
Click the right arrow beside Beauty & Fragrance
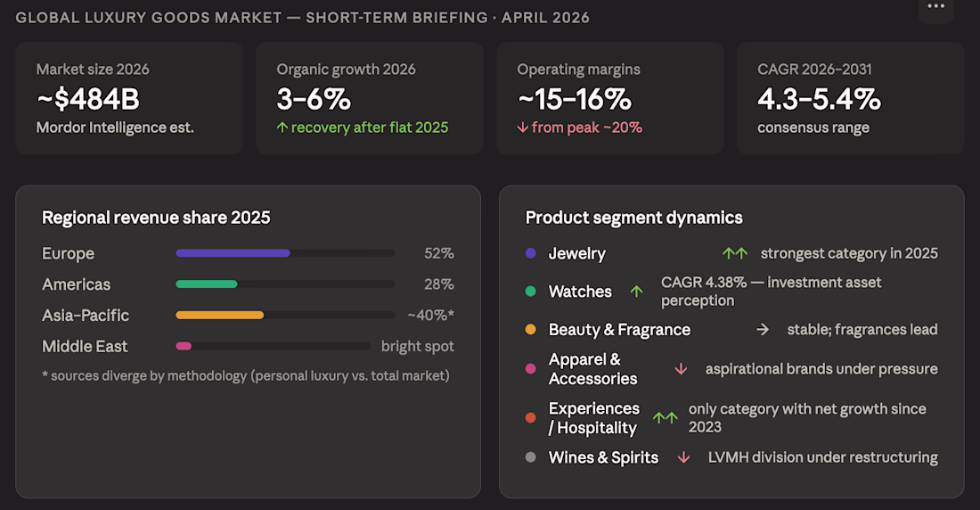[x=762, y=330]
